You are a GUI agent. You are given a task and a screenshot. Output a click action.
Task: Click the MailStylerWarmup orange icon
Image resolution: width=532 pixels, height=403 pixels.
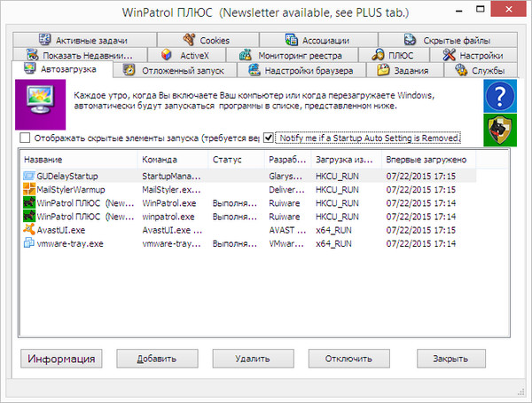click(29, 189)
